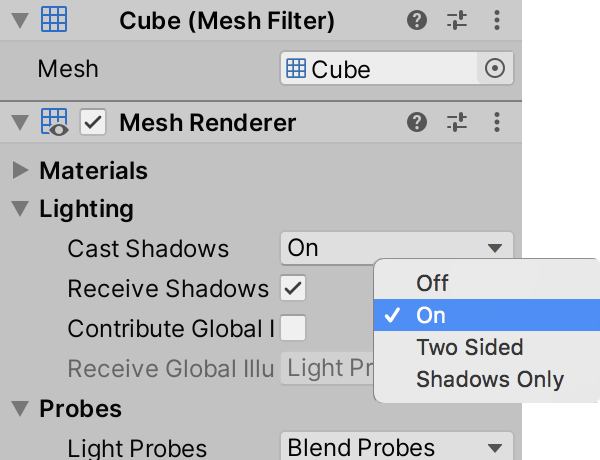Open presets for the Mesh Filter component

[457, 21]
